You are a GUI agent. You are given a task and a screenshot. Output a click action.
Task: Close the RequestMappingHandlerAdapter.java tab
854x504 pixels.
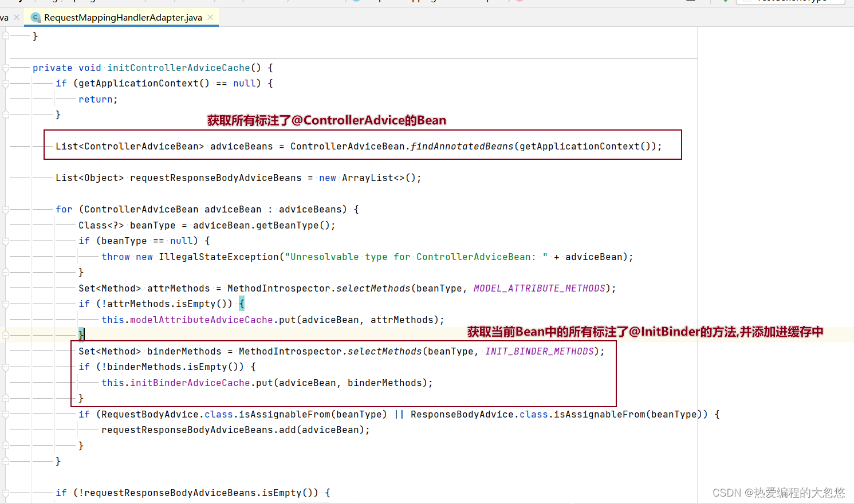[210, 17]
